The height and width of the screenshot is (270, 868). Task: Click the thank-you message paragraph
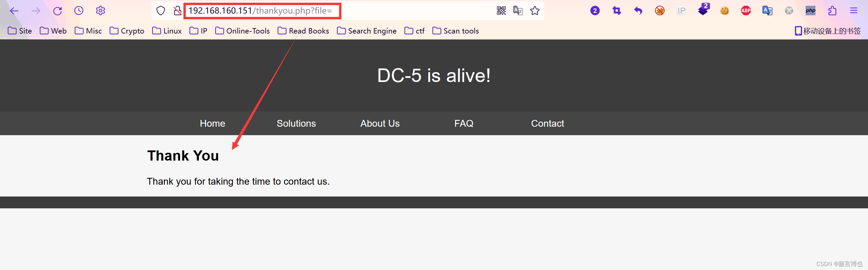238,182
